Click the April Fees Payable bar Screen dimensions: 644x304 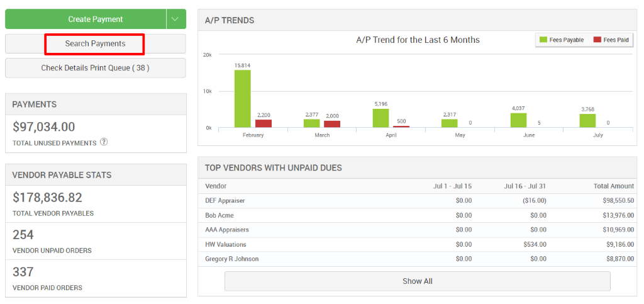[380, 118]
